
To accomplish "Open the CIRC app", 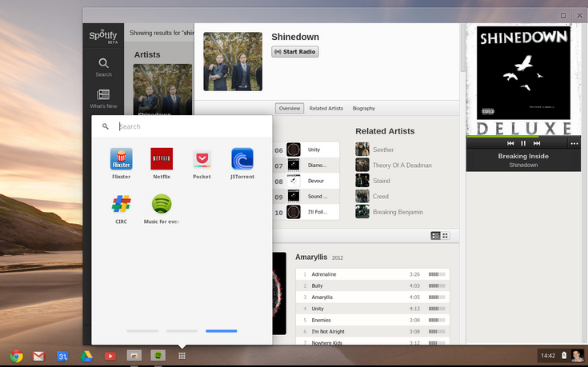I will tap(121, 204).
